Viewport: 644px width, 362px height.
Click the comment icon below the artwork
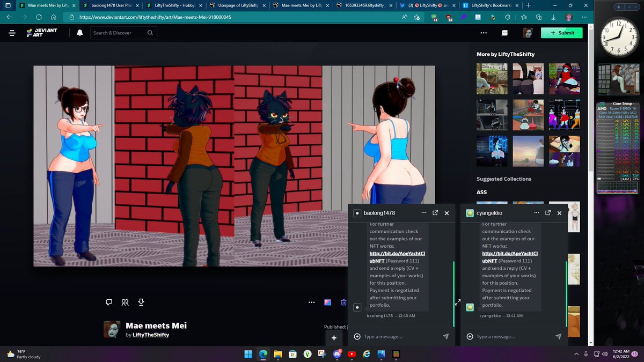point(109,302)
